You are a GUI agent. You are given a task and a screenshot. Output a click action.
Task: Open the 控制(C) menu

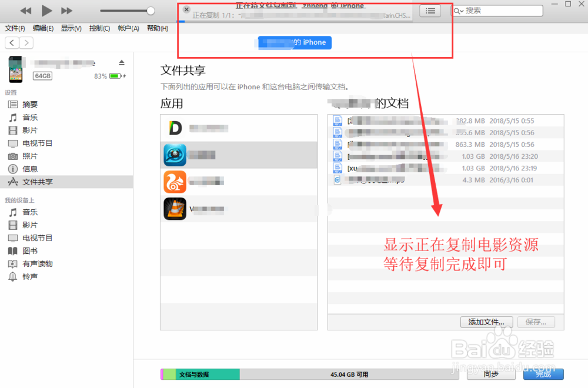click(100, 28)
